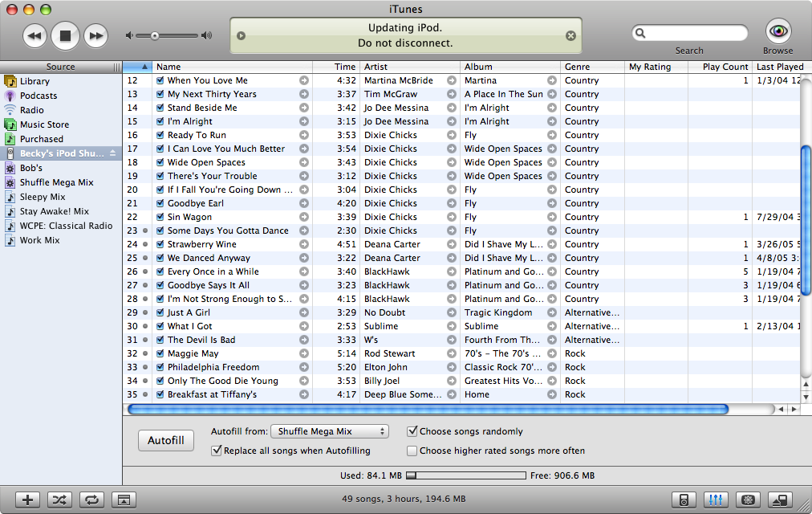This screenshot has height=514, width=812.
Task: Eject Becky's iPod Shuffle
Action: [x=113, y=153]
